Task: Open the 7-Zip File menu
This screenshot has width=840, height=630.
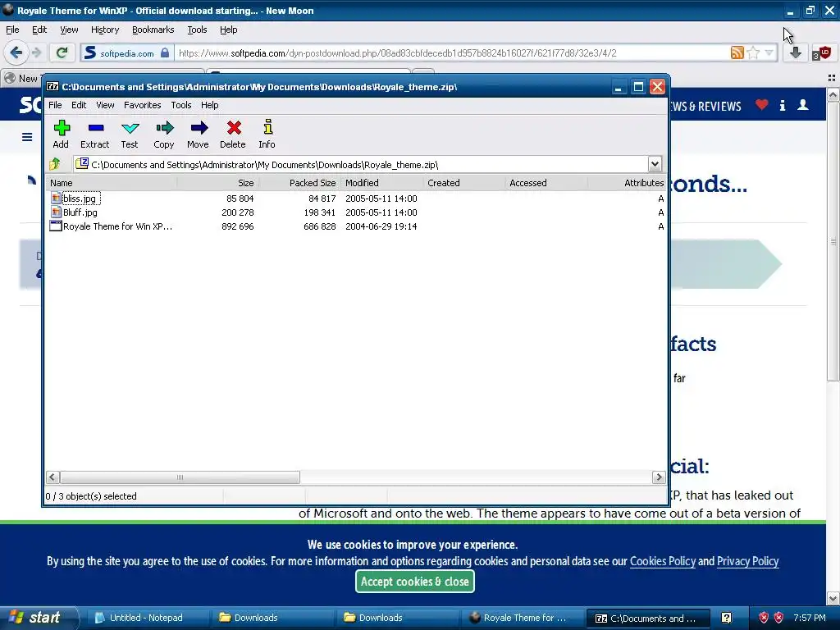Action: point(55,105)
